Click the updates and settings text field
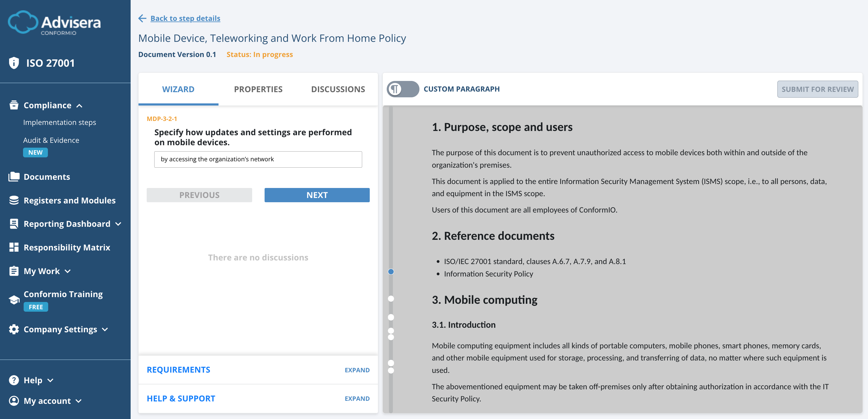 (258, 159)
